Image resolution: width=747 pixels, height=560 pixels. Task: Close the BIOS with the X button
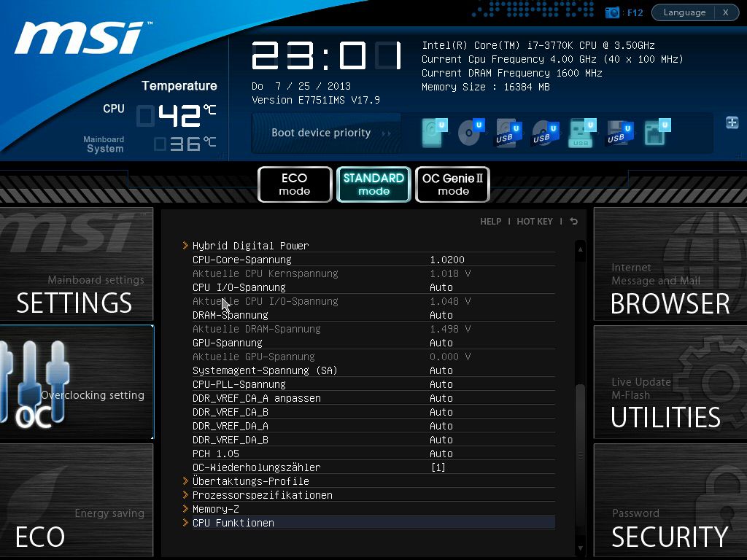tap(726, 12)
